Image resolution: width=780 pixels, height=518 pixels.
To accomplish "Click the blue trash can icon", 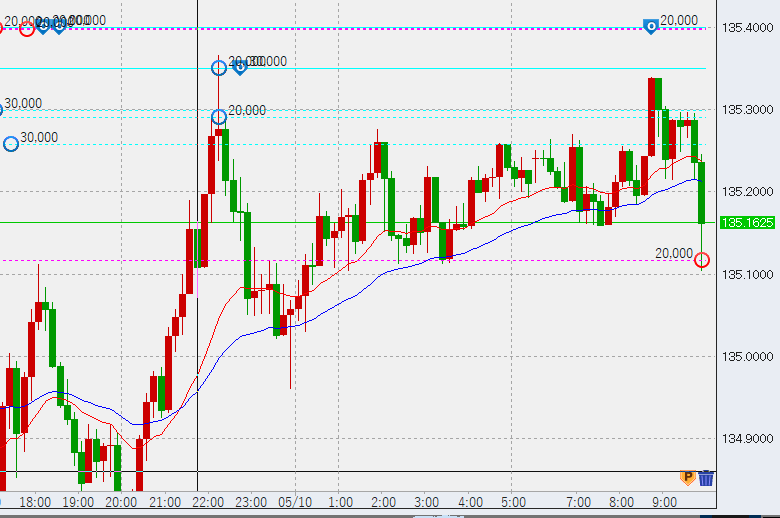I will (x=706, y=478).
